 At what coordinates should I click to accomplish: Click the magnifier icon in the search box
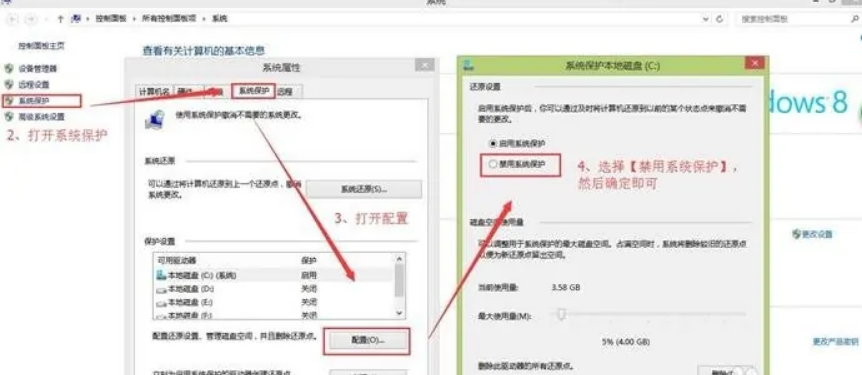[x=854, y=19]
